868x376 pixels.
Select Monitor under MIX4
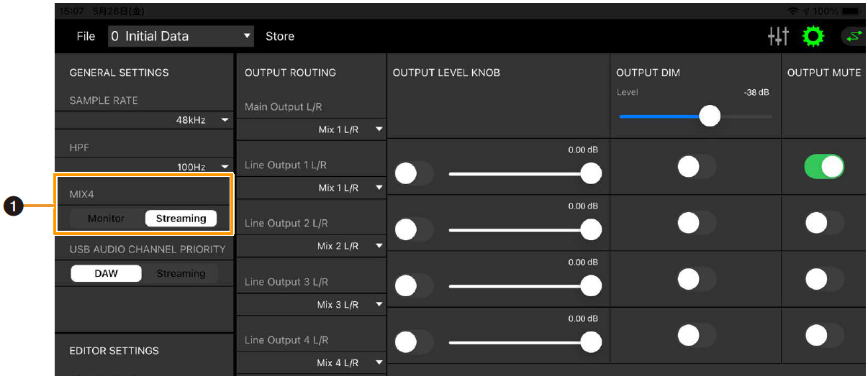(x=107, y=219)
